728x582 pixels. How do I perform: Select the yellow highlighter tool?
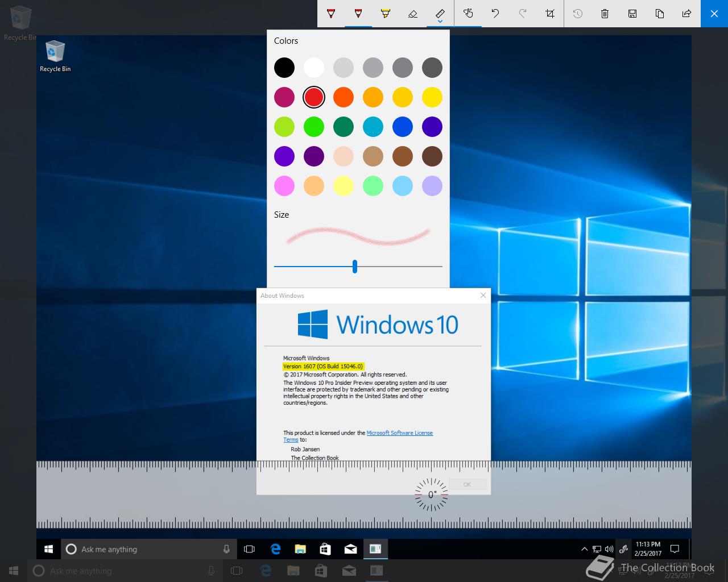point(386,14)
